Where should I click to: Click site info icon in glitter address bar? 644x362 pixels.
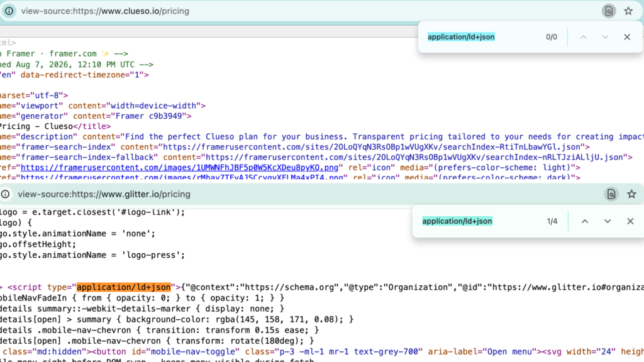[5, 194]
